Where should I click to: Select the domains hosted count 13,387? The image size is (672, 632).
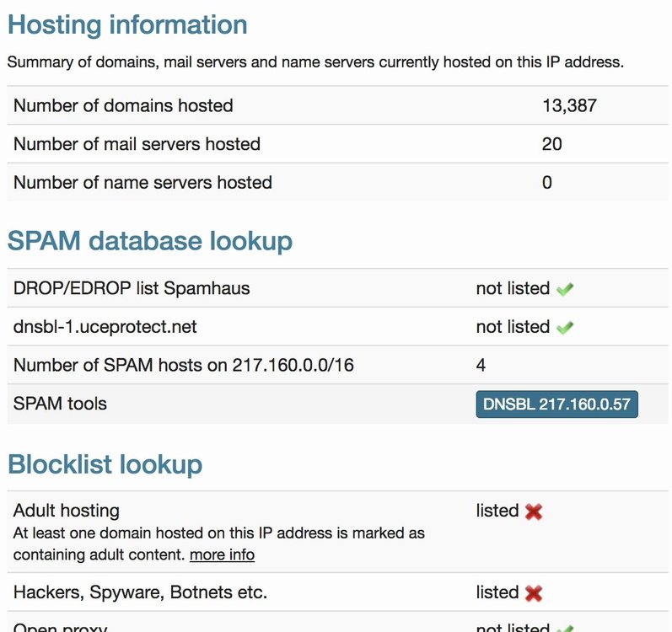571,106
